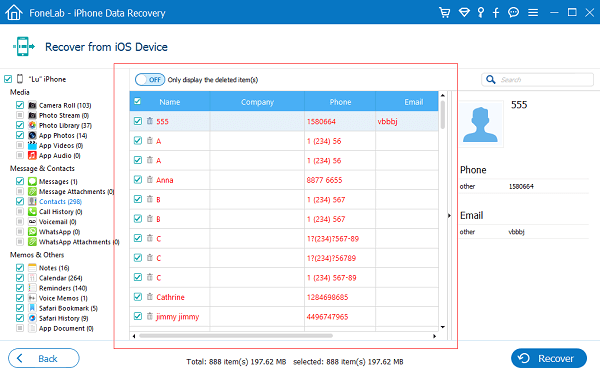This screenshot has width=600, height=375.
Task: Select phone number 4496747965
Action: [x=327, y=316]
